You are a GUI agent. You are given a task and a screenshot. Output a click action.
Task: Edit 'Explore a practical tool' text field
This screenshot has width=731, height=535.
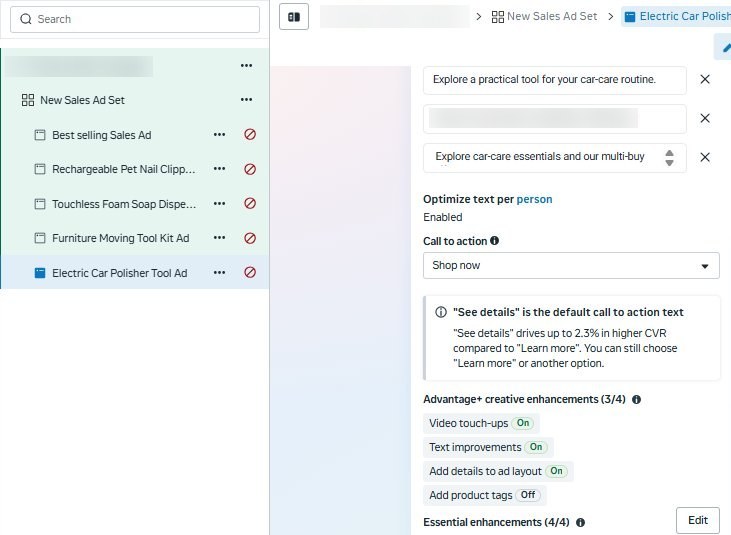(554, 80)
